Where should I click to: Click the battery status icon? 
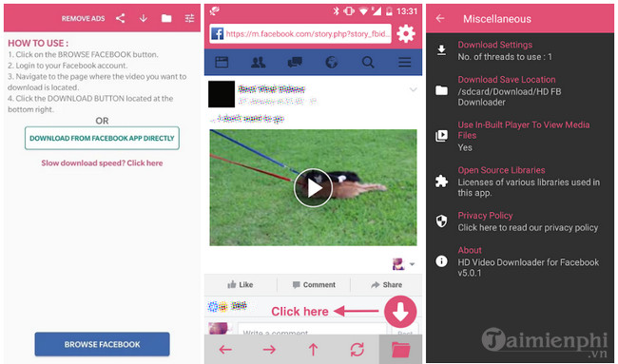(x=389, y=11)
